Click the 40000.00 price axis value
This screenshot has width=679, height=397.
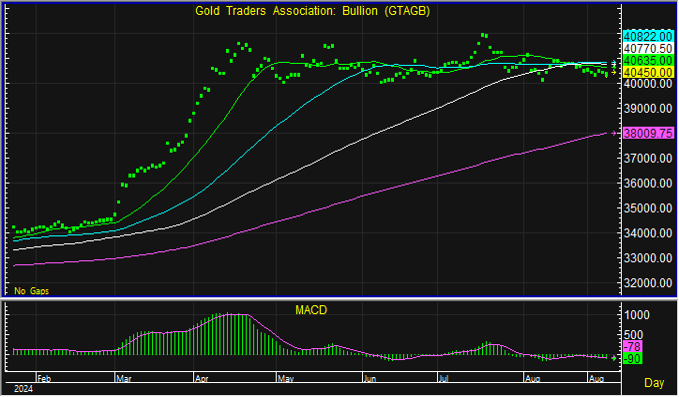pyautogui.click(x=648, y=84)
